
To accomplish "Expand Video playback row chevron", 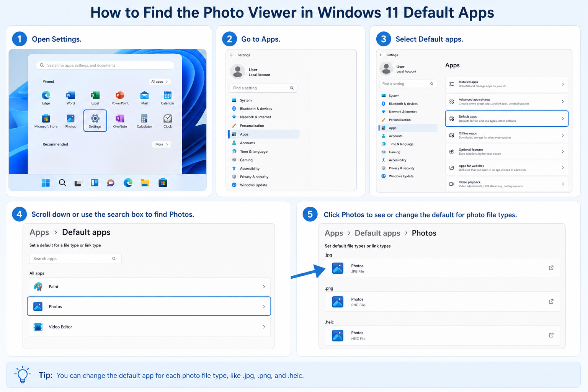I will [x=563, y=184].
